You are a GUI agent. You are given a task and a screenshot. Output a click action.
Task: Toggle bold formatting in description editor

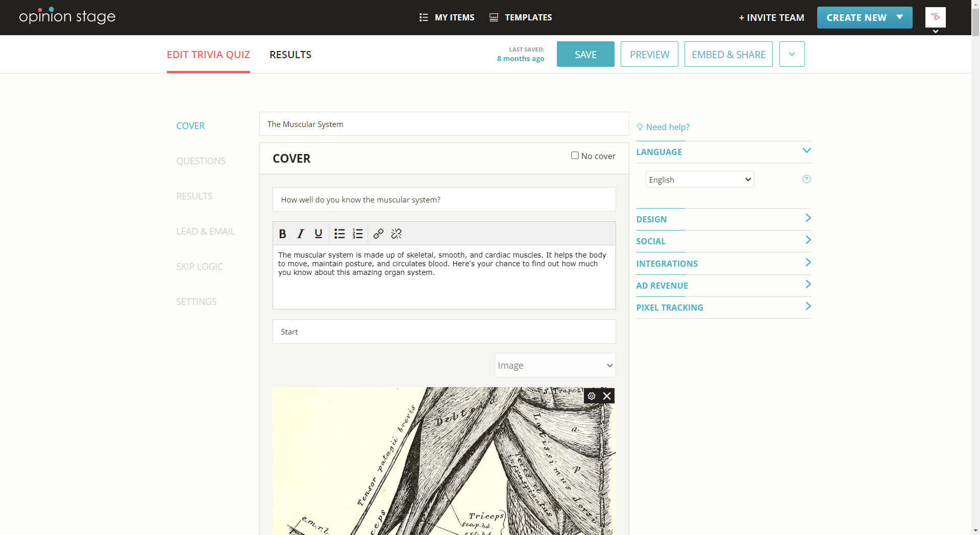click(x=282, y=234)
